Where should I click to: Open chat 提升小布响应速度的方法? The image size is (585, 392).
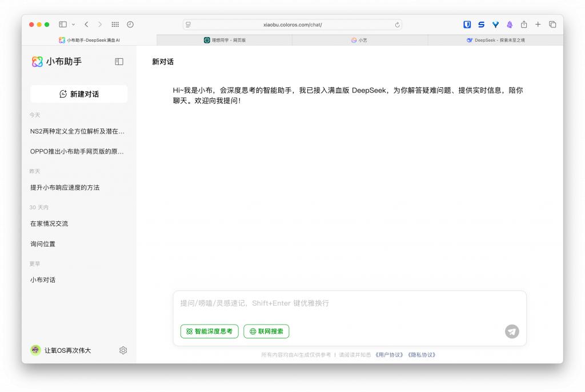tap(65, 187)
